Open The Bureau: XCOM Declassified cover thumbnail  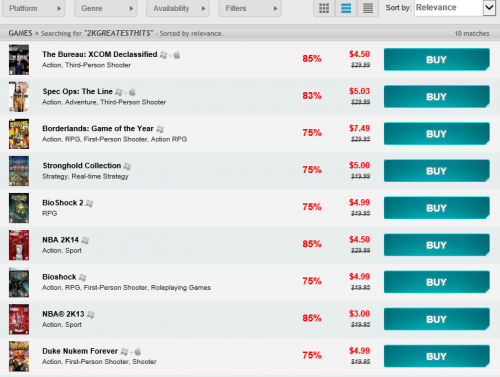click(19, 60)
